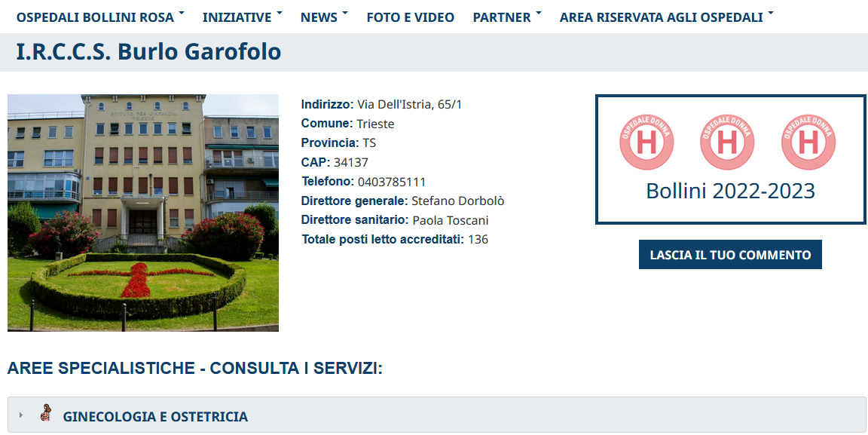
Task: Open the Partner dropdown menu
Action: point(507,17)
